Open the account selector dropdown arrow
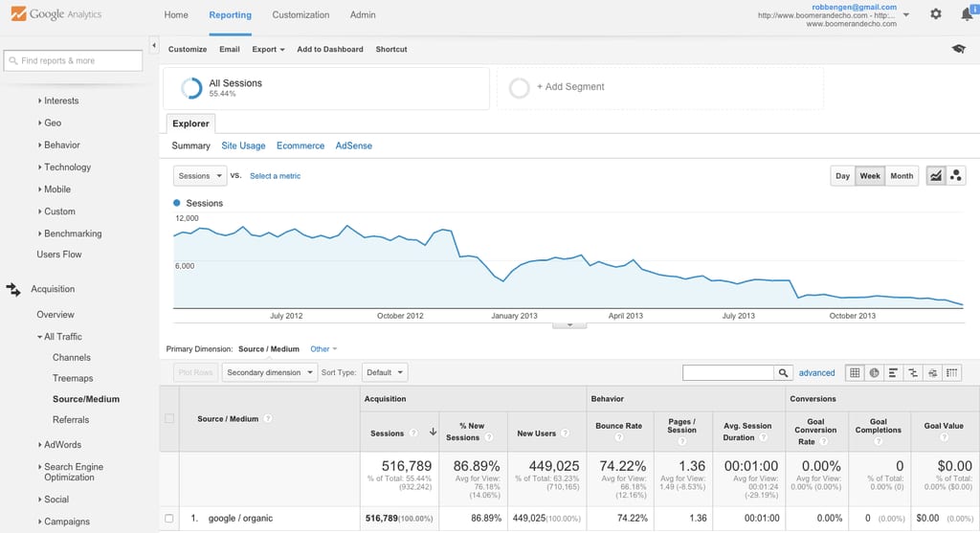 tap(906, 15)
